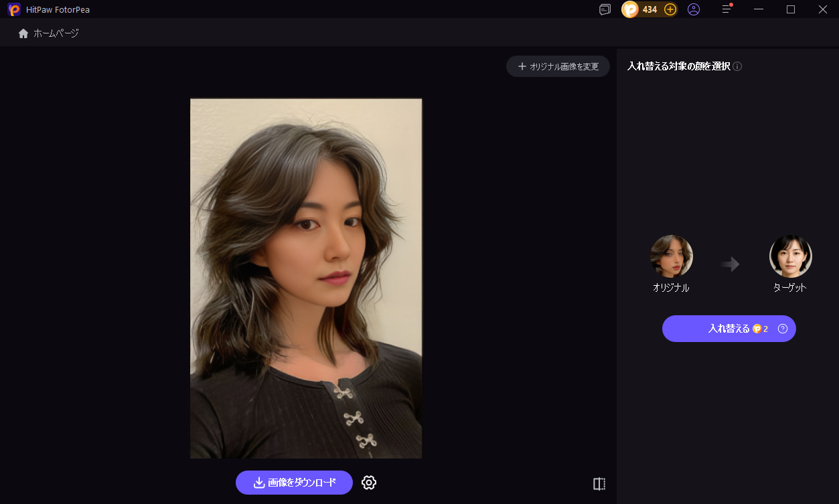Add more coins with the plus icon
The image size is (839, 504).
(x=670, y=9)
